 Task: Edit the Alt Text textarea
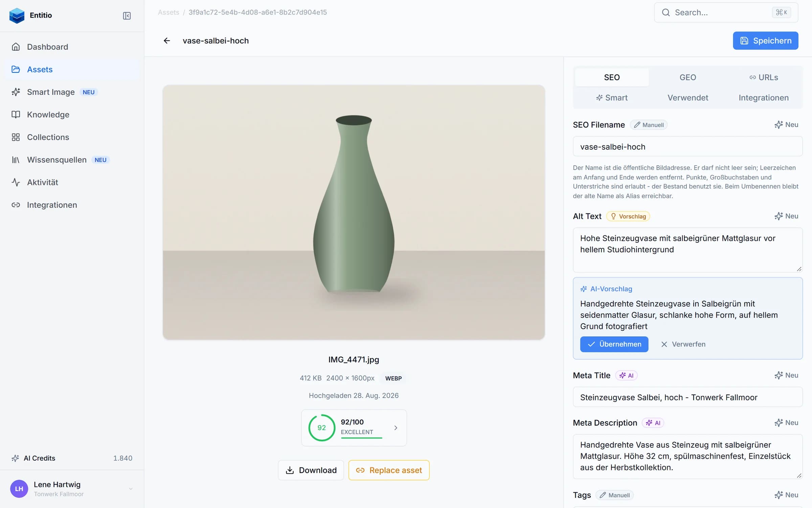pos(687,250)
